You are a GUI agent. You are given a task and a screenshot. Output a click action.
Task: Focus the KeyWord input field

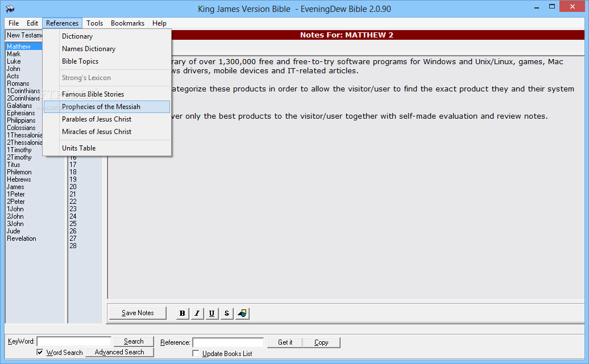(74, 341)
